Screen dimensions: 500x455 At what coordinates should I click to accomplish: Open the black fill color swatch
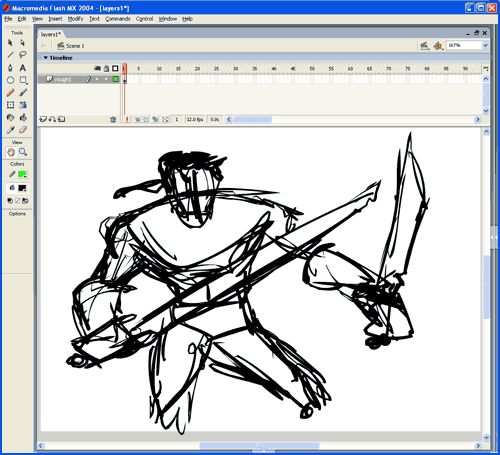22,188
